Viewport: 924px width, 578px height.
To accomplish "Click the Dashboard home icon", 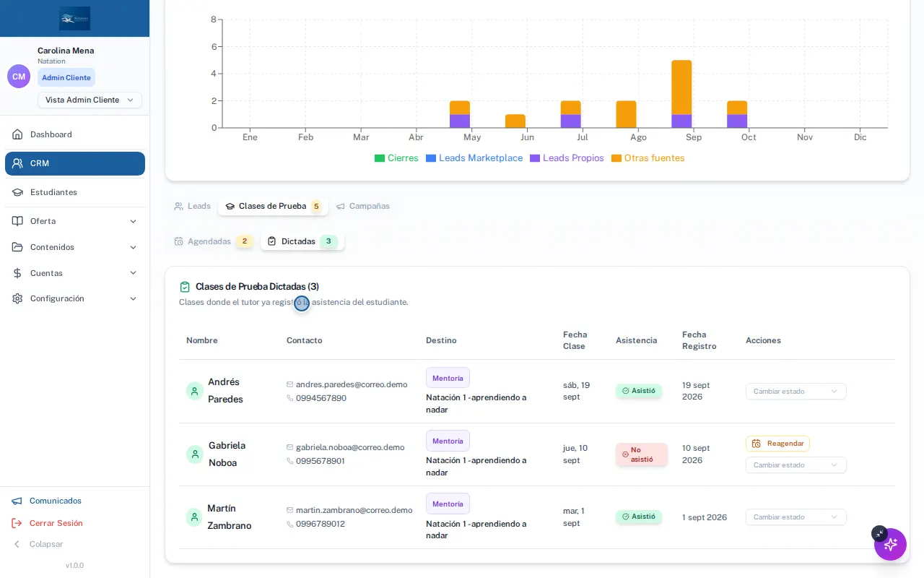I will pos(17,134).
